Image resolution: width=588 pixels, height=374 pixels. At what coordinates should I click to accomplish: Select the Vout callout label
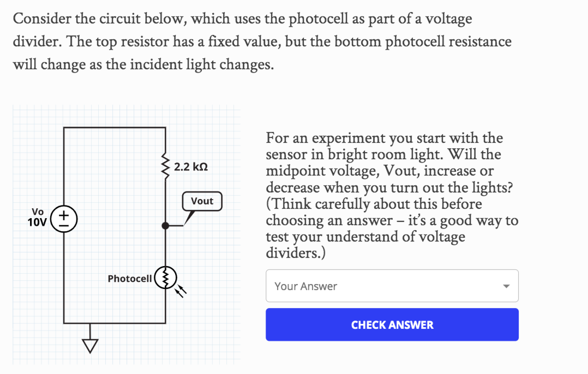[x=202, y=201]
